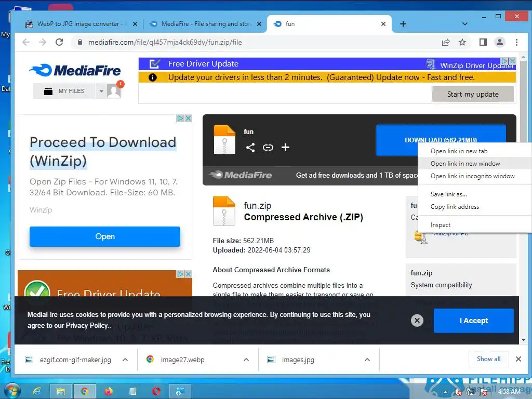The width and height of the screenshot is (532, 399).
Task: Close the Proceed To Download WinZip ad
Action: click(188, 118)
